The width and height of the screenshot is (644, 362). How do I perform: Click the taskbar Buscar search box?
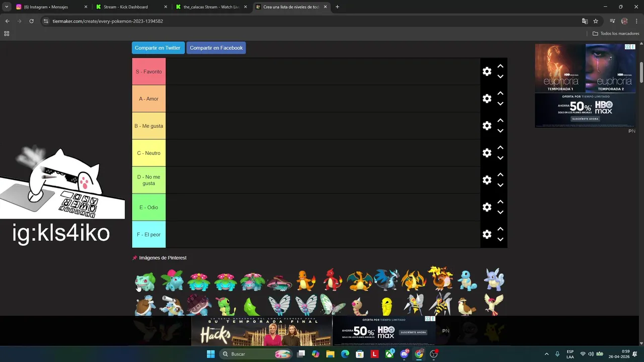pos(257,354)
